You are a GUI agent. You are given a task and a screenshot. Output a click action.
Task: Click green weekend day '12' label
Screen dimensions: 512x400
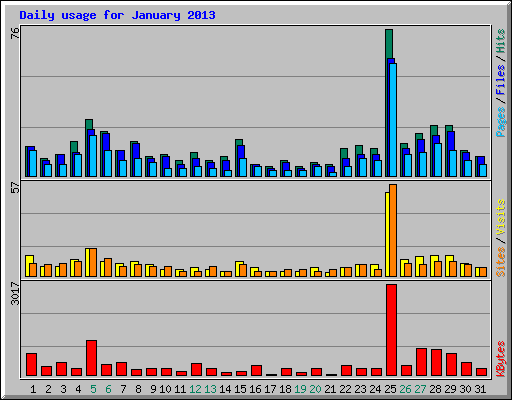pyautogui.click(x=195, y=389)
